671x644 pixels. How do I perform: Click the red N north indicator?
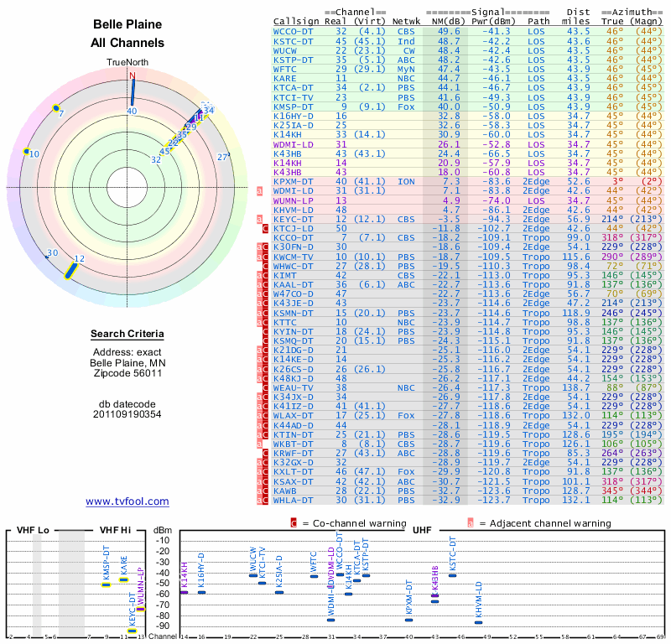pos(132,75)
